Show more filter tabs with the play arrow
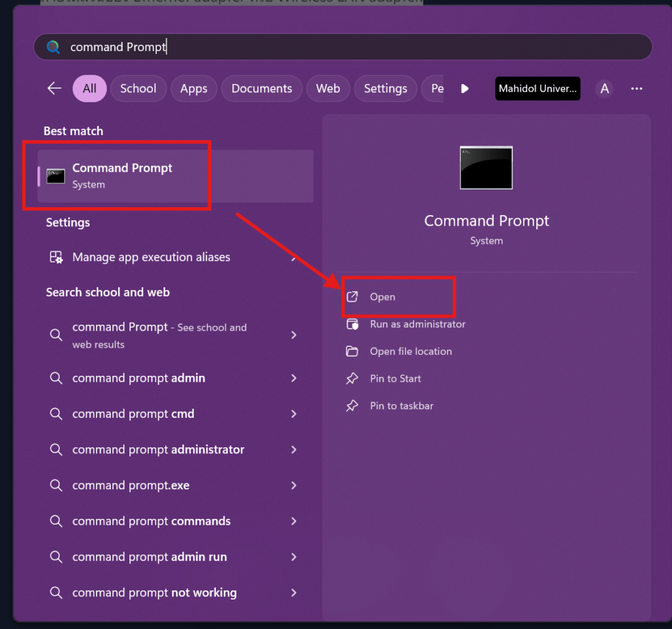Viewport: 672px width, 629px height. [465, 89]
